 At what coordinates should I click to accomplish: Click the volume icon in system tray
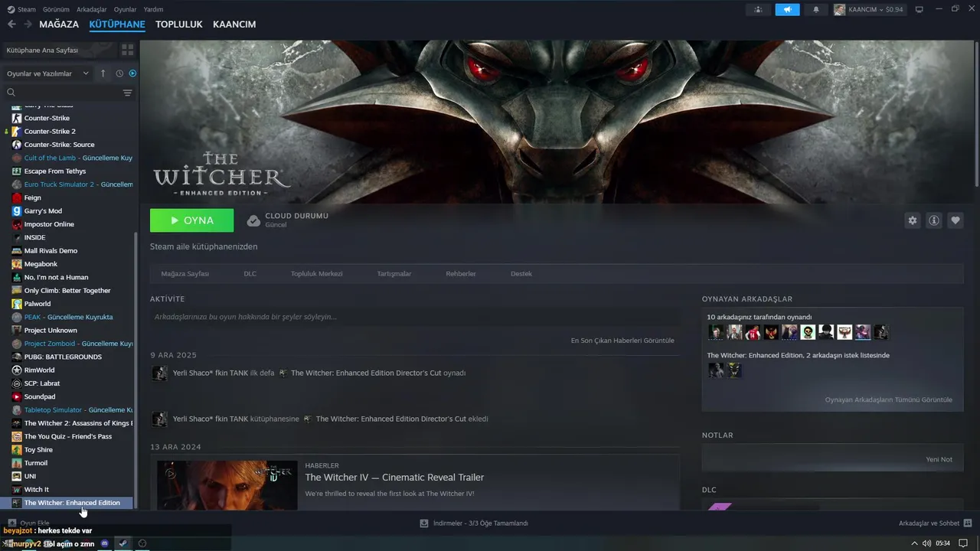926,543
